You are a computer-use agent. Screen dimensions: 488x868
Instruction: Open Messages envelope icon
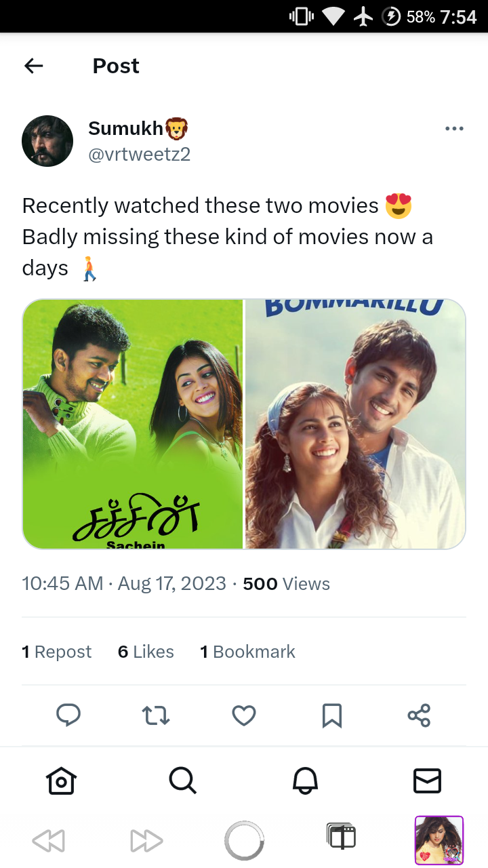coord(427,781)
